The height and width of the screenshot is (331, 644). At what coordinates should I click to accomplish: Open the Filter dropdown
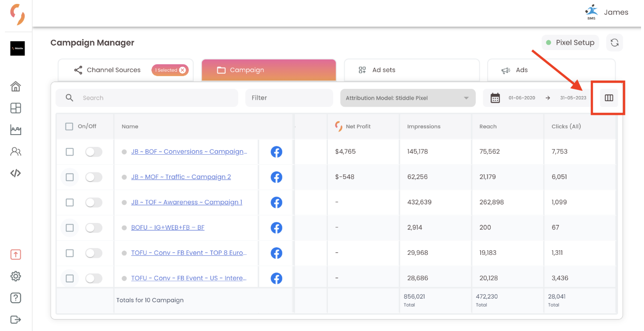pos(289,98)
